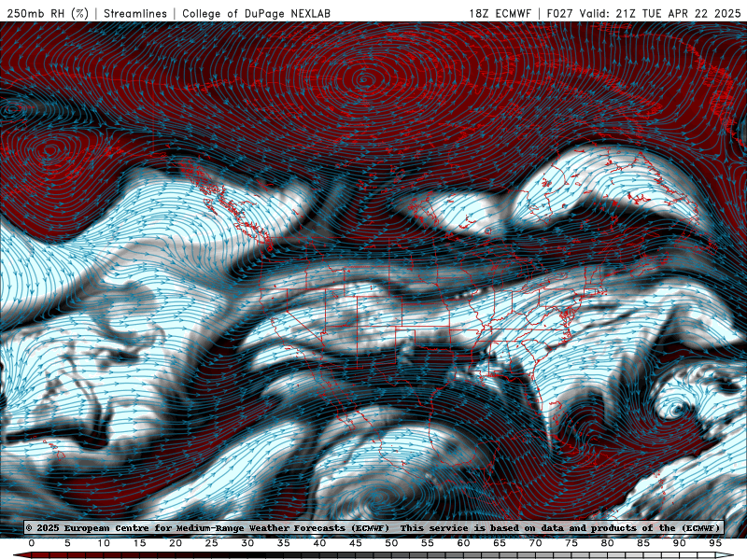The width and height of the screenshot is (747, 560).
Task: Click the "65" color bar label
Action: coord(500,543)
